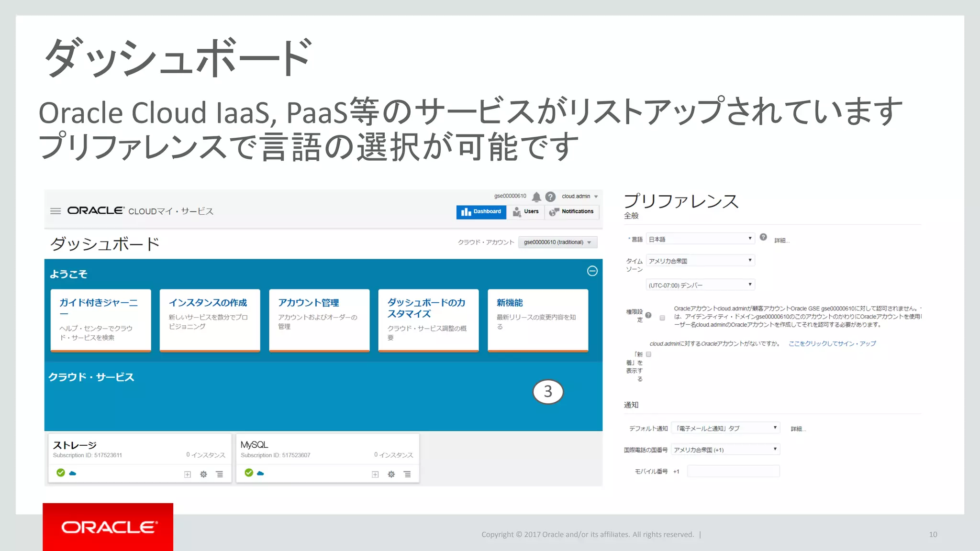Click the green status check on MySQL

(249, 473)
